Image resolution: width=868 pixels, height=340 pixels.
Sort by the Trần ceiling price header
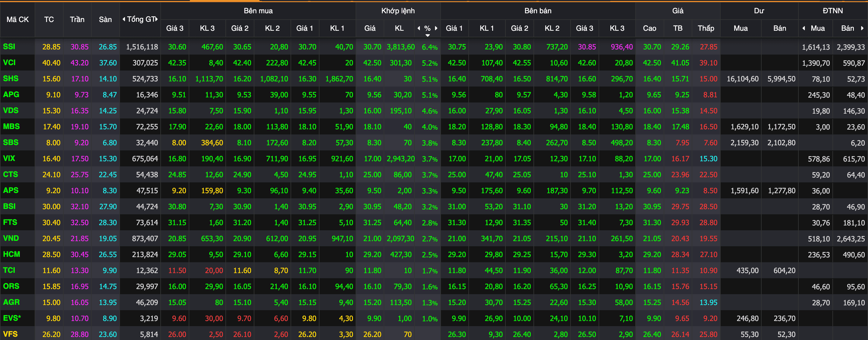pyautogui.click(x=77, y=20)
